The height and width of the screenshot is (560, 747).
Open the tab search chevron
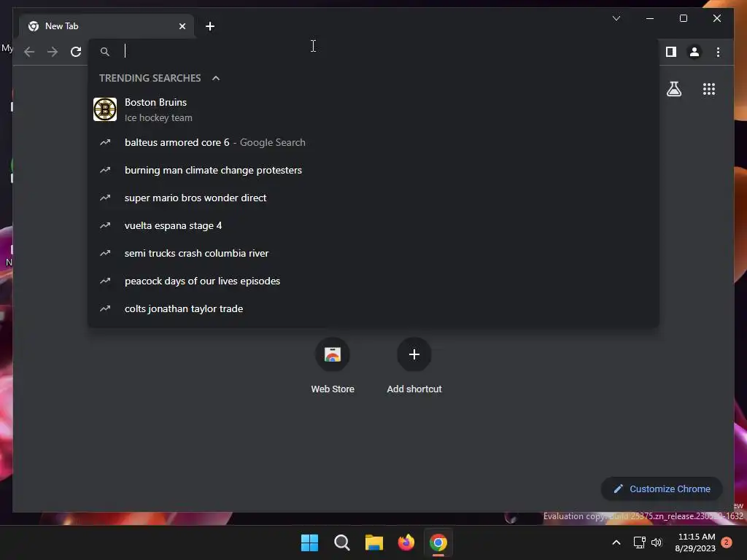click(616, 18)
